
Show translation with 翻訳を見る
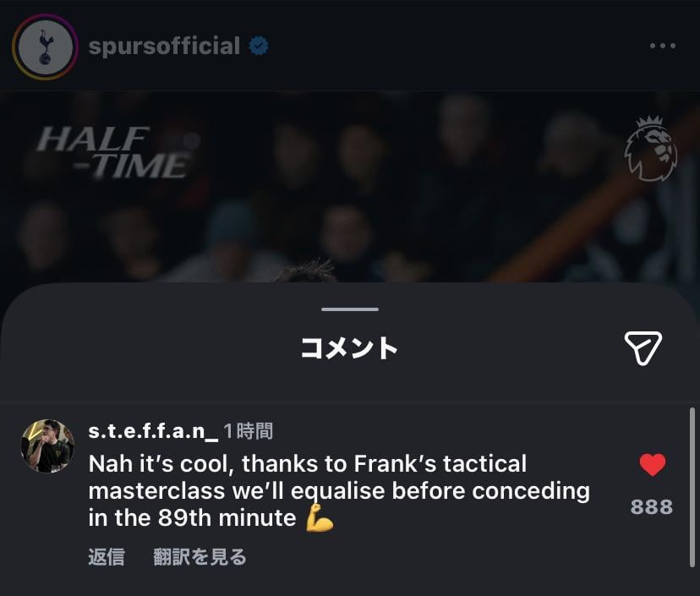(200, 556)
